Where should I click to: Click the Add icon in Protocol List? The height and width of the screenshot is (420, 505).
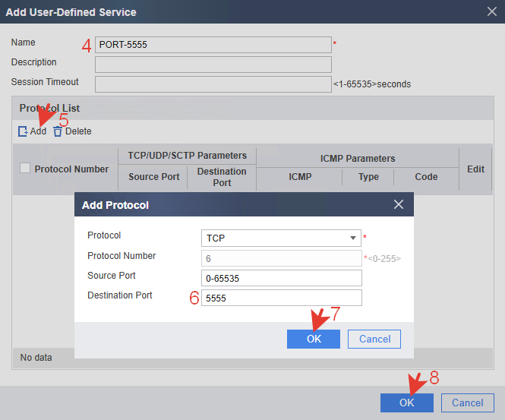[x=23, y=131]
